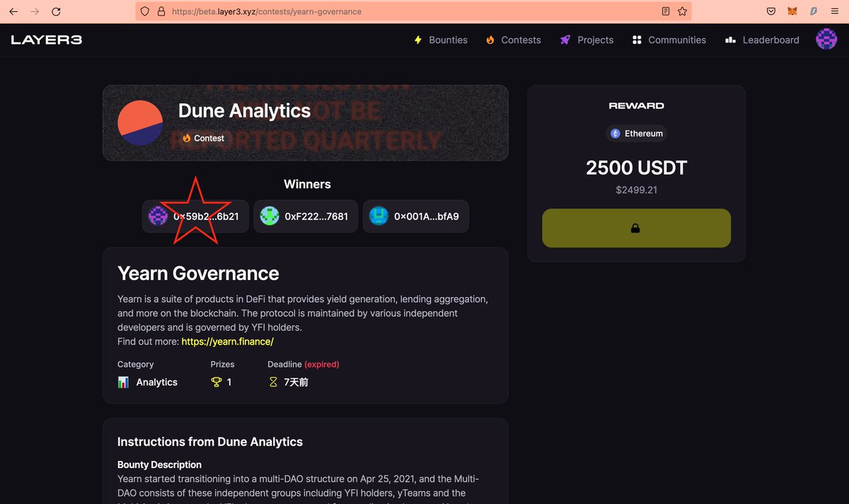The image size is (849, 504).
Task: Click the (expired) deadline label
Action: coord(322,364)
